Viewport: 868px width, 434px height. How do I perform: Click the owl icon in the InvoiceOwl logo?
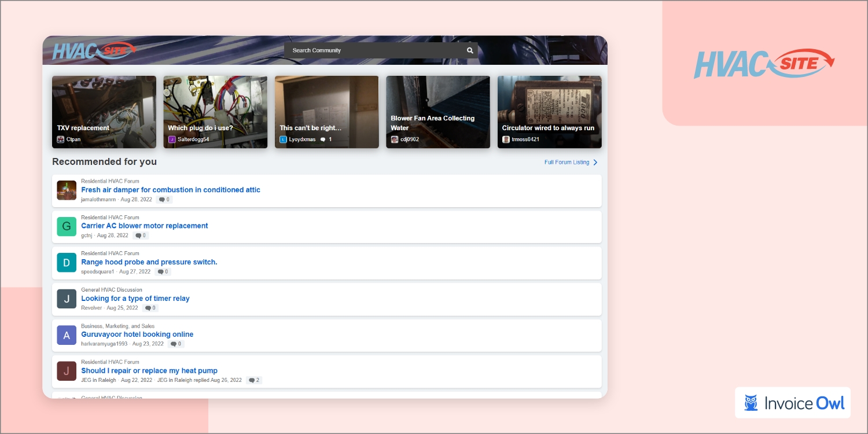click(x=751, y=403)
